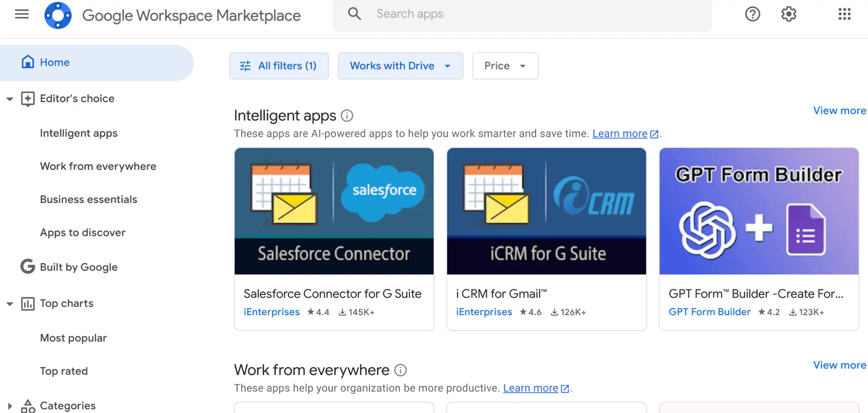Click the download icon next to 126K+
Image resolution: width=868 pixels, height=413 pixels.
pyautogui.click(x=554, y=313)
